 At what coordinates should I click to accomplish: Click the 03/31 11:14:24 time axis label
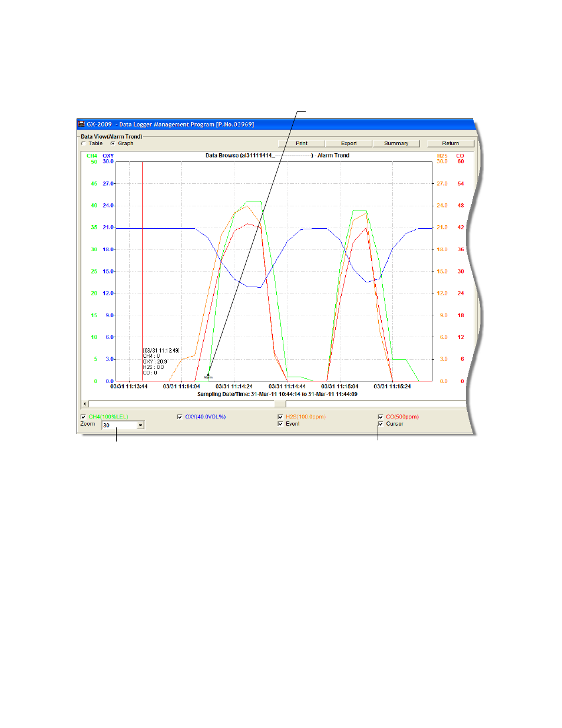coord(234,387)
